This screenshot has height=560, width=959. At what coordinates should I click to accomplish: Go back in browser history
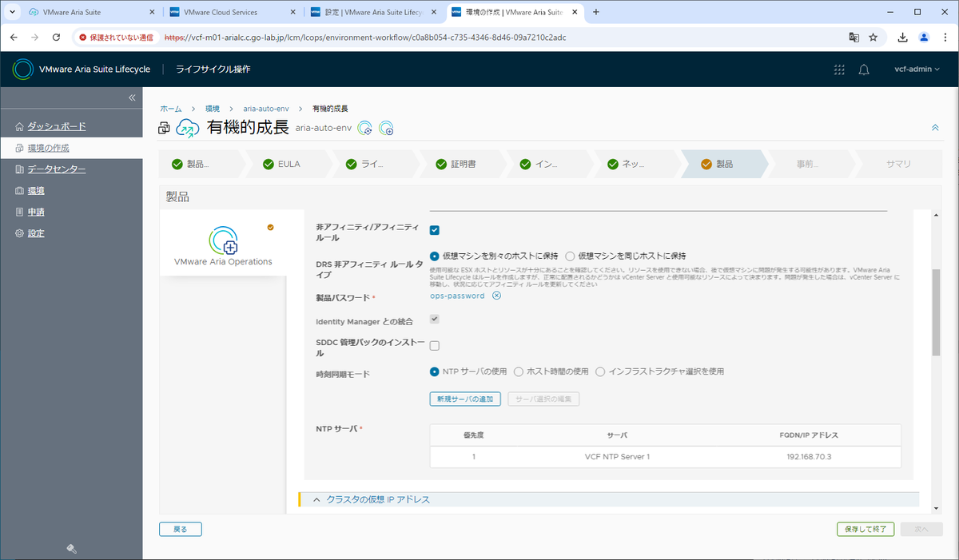pyautogui.click(x=14, y=37)
